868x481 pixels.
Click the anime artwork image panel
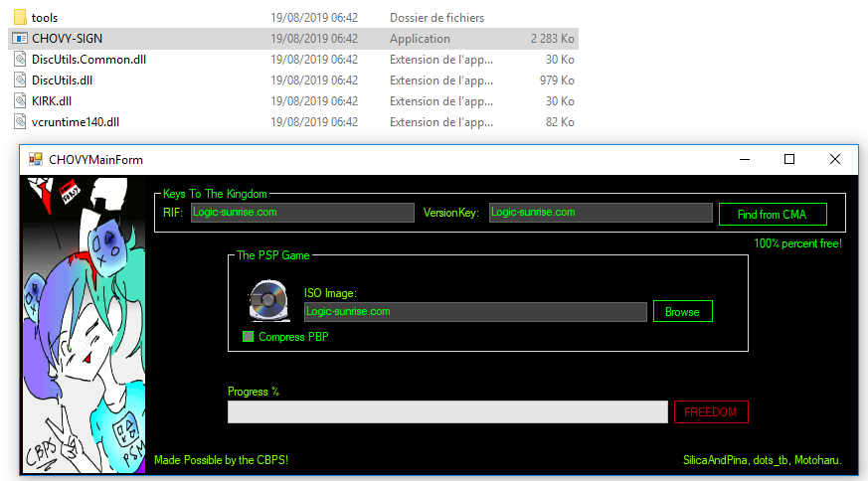84,324
